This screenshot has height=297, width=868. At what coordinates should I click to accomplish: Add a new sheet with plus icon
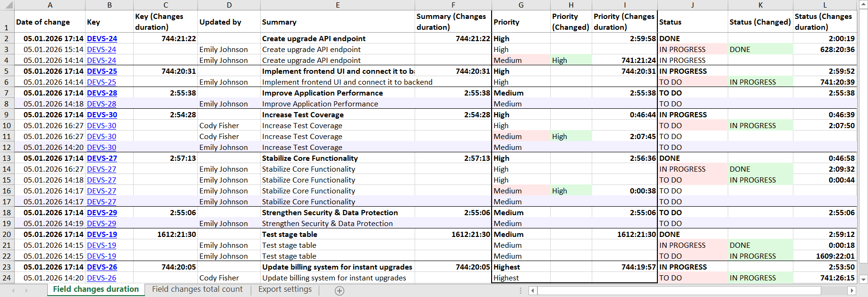(x=339, y=291)
